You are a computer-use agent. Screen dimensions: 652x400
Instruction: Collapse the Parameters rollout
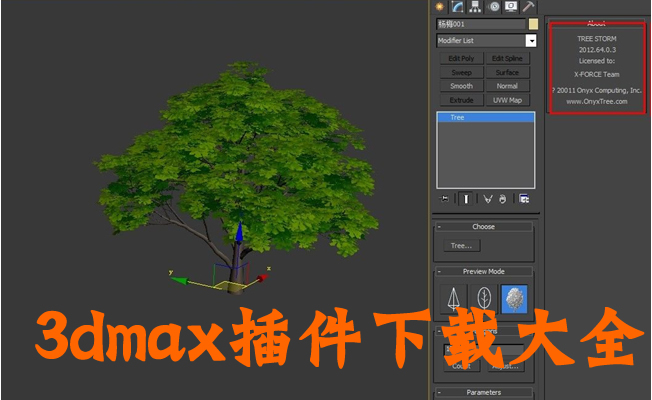pos(484,393)
